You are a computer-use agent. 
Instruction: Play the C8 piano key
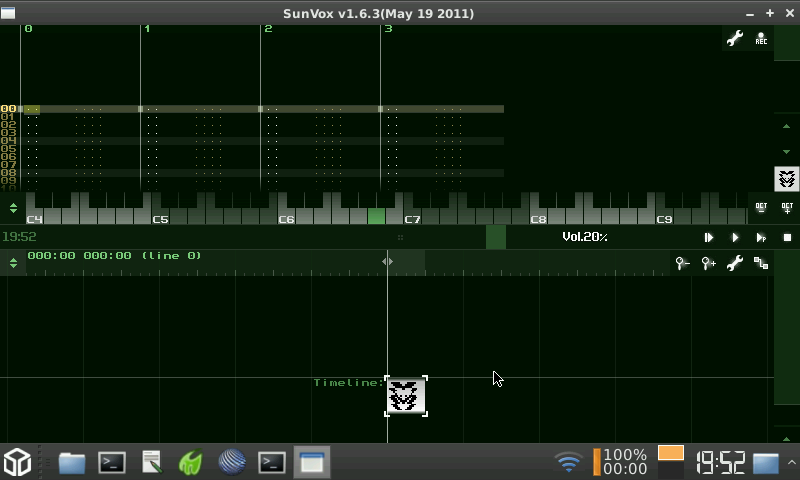538,218
